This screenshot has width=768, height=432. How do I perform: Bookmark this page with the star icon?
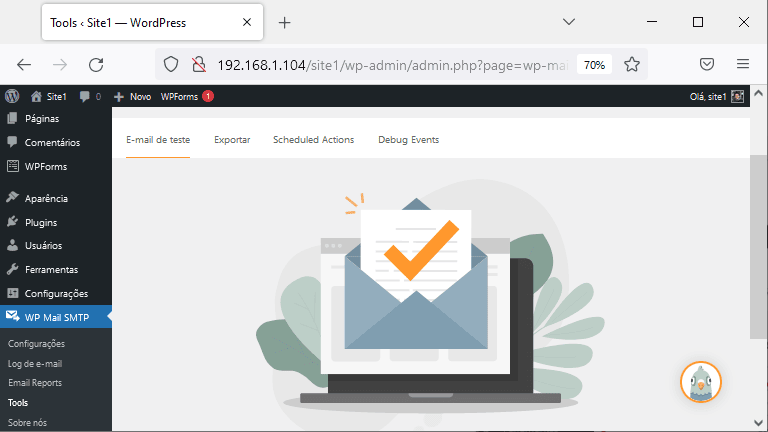[632, 64]
